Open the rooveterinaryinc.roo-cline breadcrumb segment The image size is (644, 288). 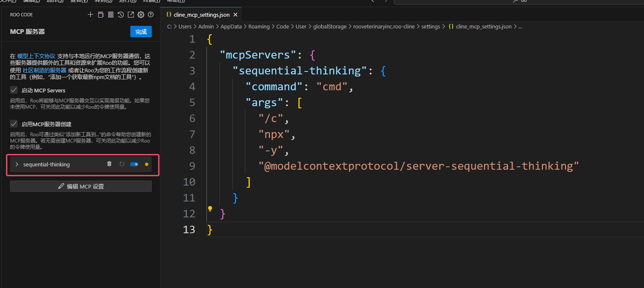(x=384, y=26)
